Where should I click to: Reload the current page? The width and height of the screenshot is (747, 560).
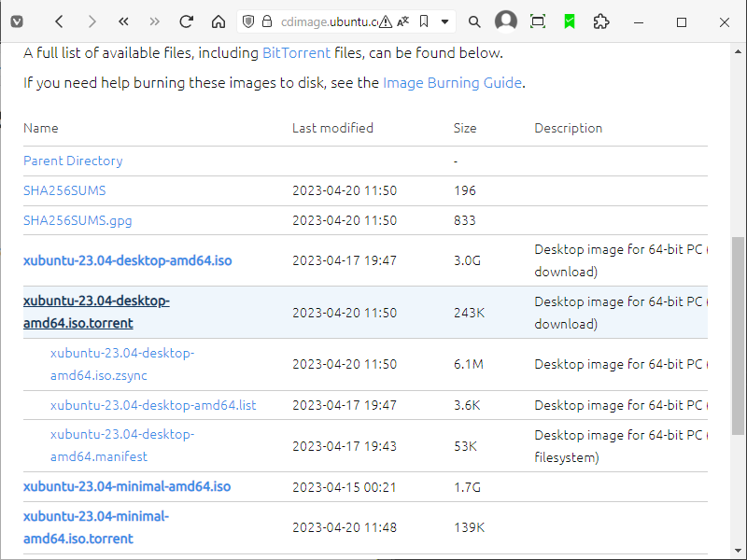pyautogui.click(x=186, y=21)
